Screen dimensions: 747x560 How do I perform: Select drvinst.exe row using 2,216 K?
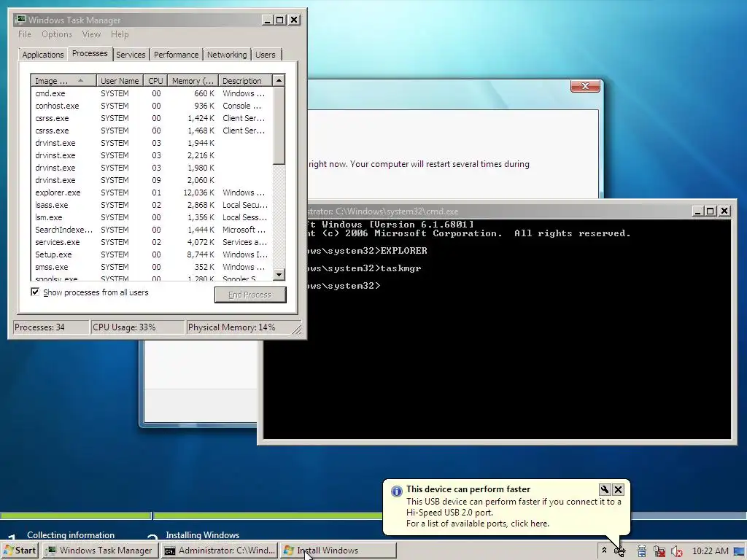pos(152,155)
